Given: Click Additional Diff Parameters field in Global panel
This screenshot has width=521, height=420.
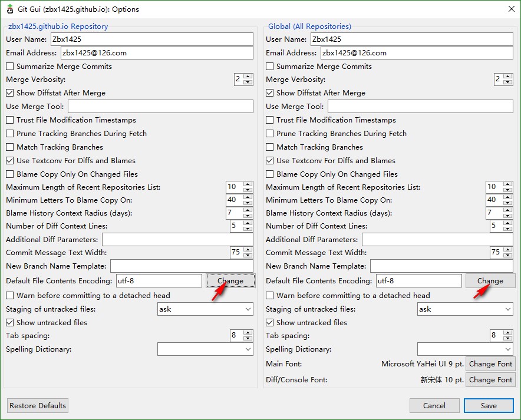Looking at the screenshot, I should pos(437,240).
